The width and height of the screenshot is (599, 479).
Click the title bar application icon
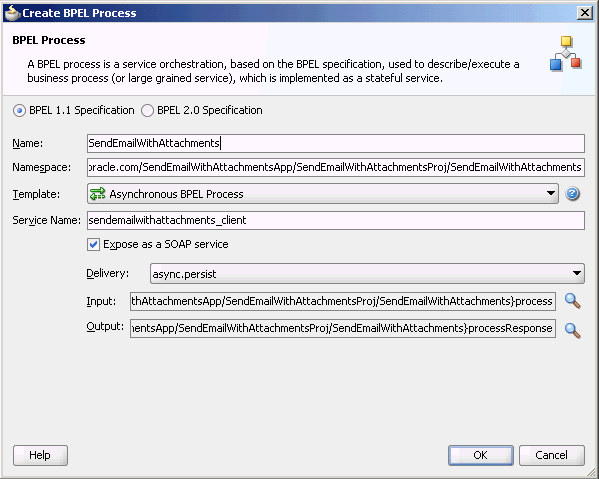tap(12, 13)
